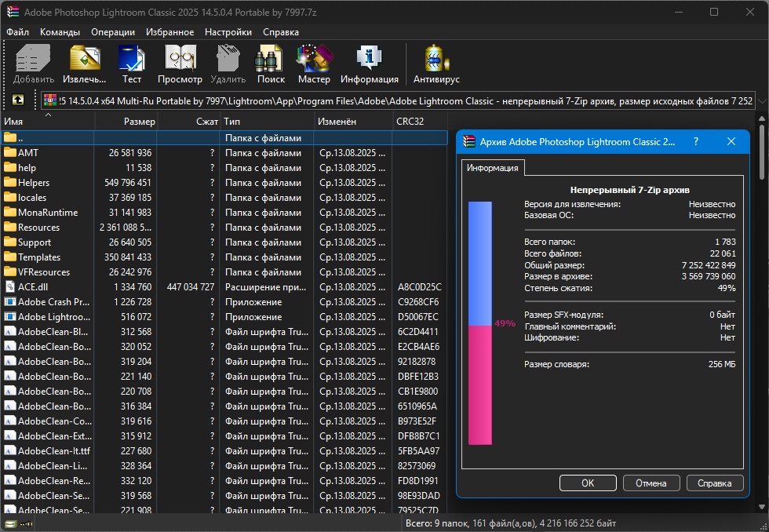Click the archive icon in the address bar
The width and height of the screenshot is (769, 532).
coord(50,100)
